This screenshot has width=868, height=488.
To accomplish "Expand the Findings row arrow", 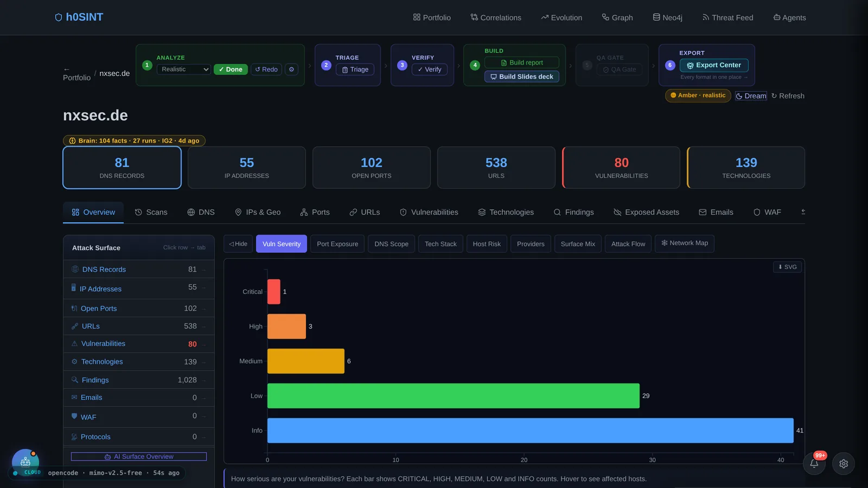I will tap(205, 380).
